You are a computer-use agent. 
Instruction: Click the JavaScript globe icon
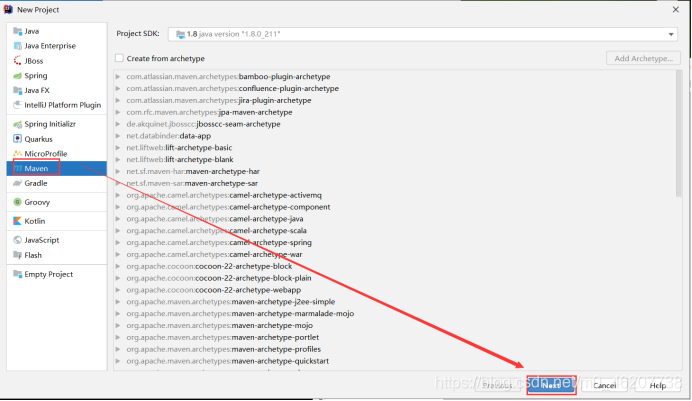point(18,240)
